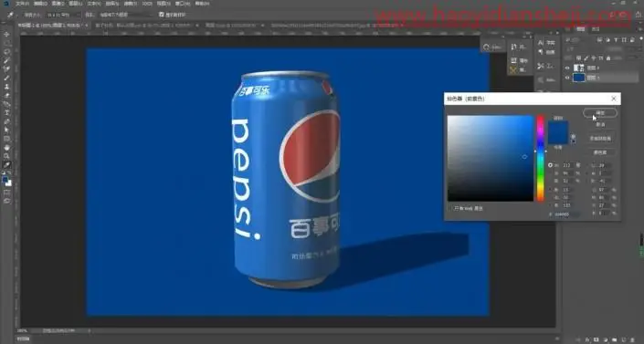This screenshot has height=344, width=644.
Task: Change screen mode at toolbar bottom
Action: [6, 201]
